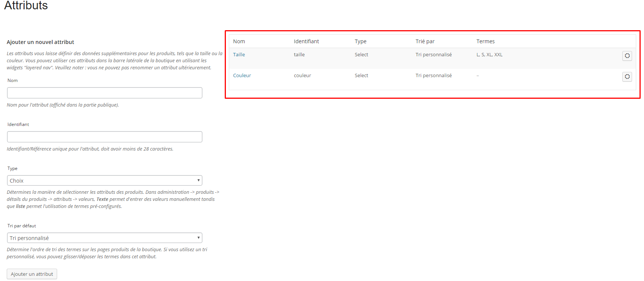
Task: Click the Type column header
Action: coord(361,41)
